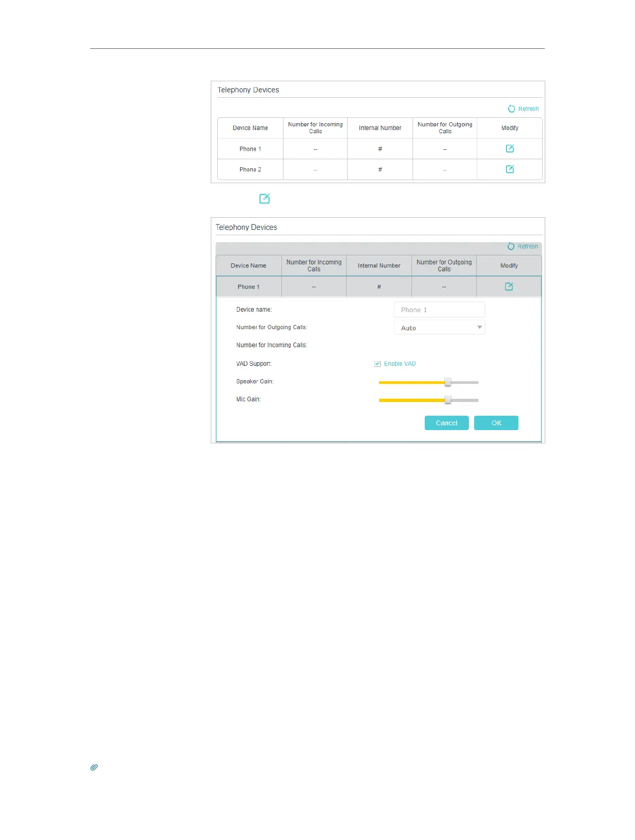Edit Phone 1 via the Modify icon in the upper table
The image size is (635, 840).
coord(510,149)
